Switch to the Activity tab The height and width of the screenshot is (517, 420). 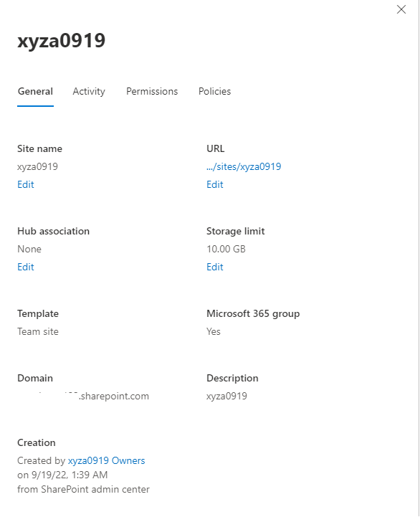coord(89,91)
